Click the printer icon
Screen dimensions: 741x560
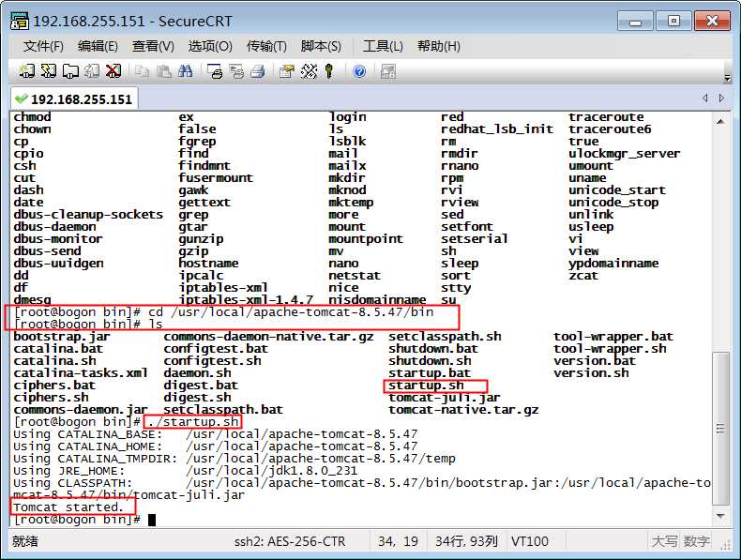[x=258, y=71]
